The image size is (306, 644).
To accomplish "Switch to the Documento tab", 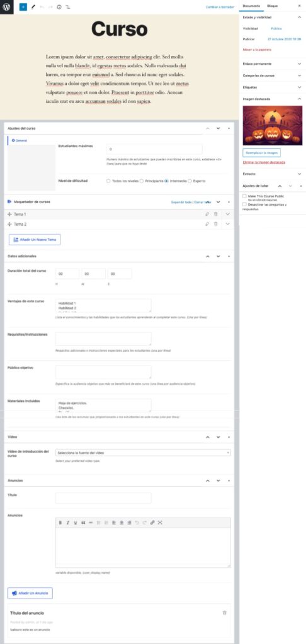I will click(x=251, y=6).
